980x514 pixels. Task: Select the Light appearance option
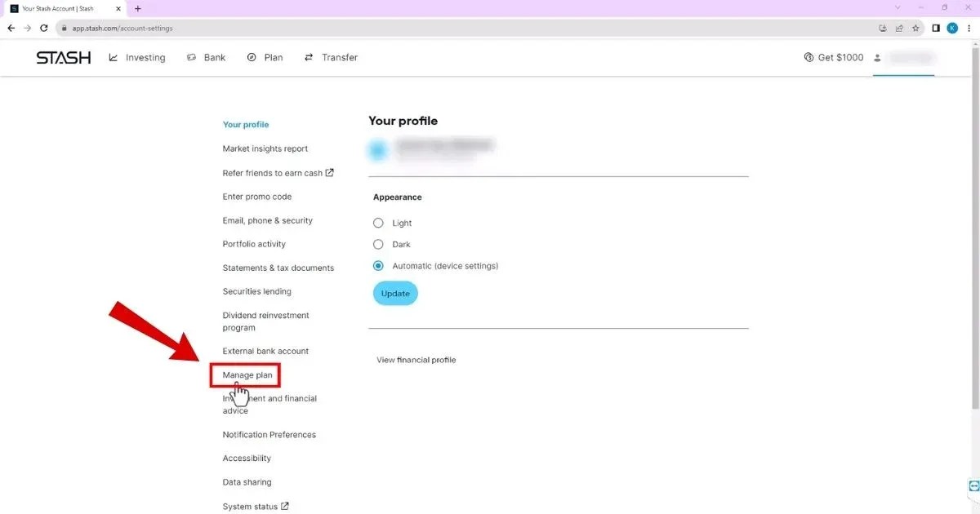click(378, 223)
